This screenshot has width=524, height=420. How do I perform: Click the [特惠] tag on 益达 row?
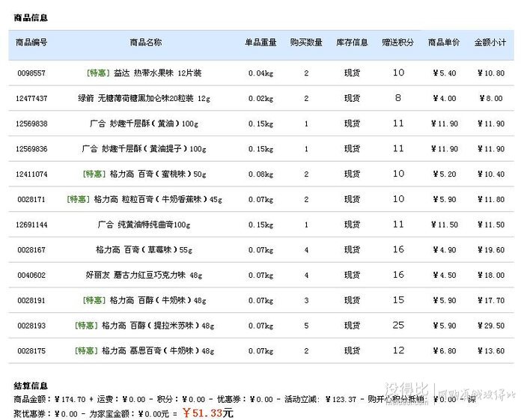(x=98, y=73)
